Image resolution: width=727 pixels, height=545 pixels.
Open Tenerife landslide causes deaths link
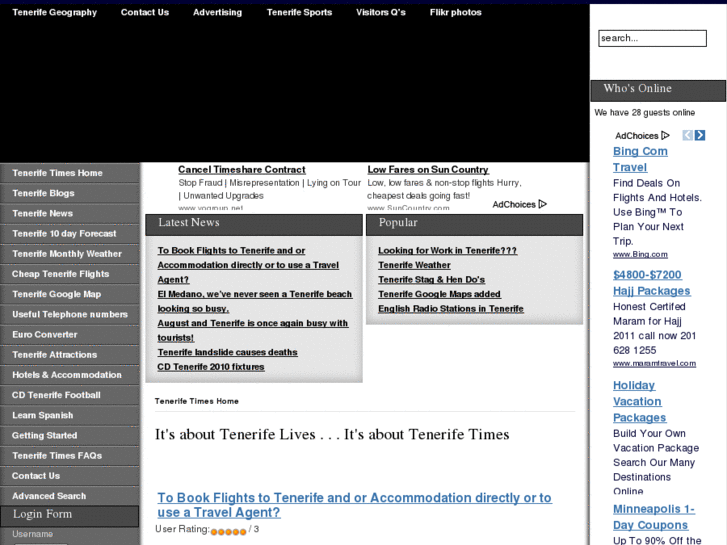pos(227,353)
